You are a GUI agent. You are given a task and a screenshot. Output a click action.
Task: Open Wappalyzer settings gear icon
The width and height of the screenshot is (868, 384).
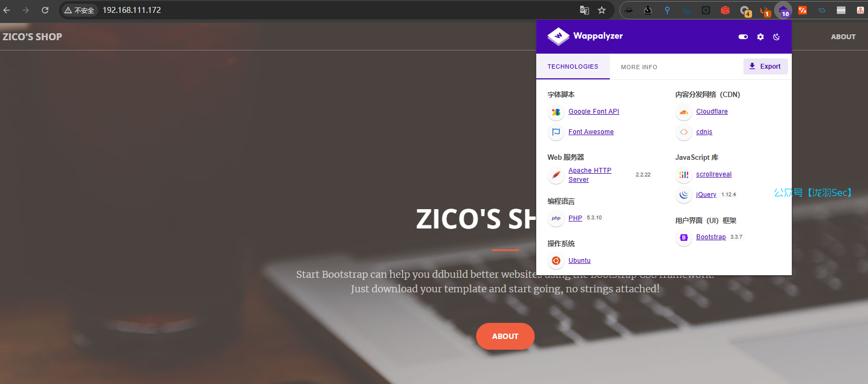(x=760, y=37)
